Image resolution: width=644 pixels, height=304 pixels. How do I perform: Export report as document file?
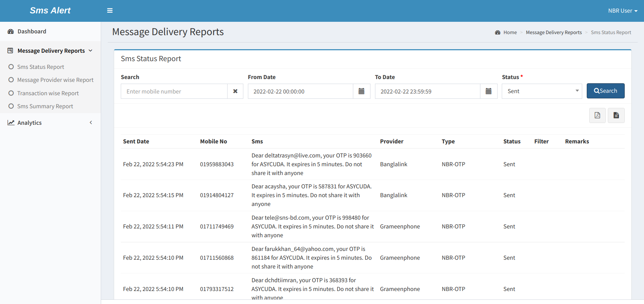pos(616,115)
